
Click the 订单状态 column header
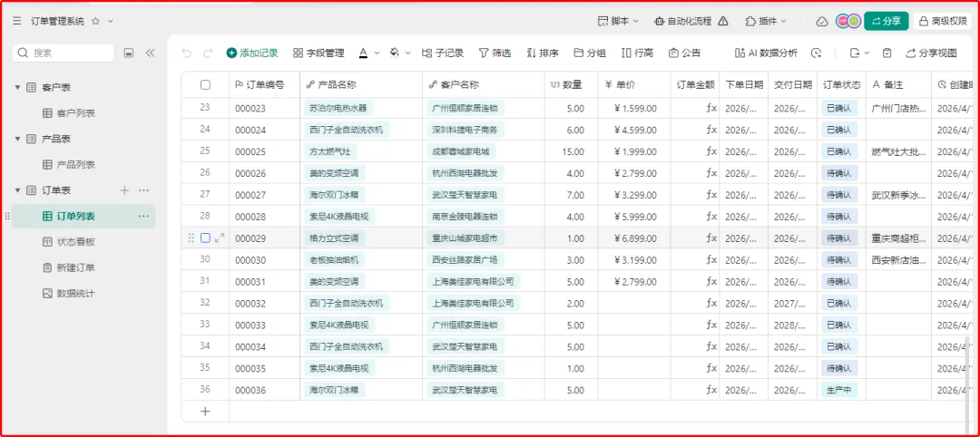point(842,85)
